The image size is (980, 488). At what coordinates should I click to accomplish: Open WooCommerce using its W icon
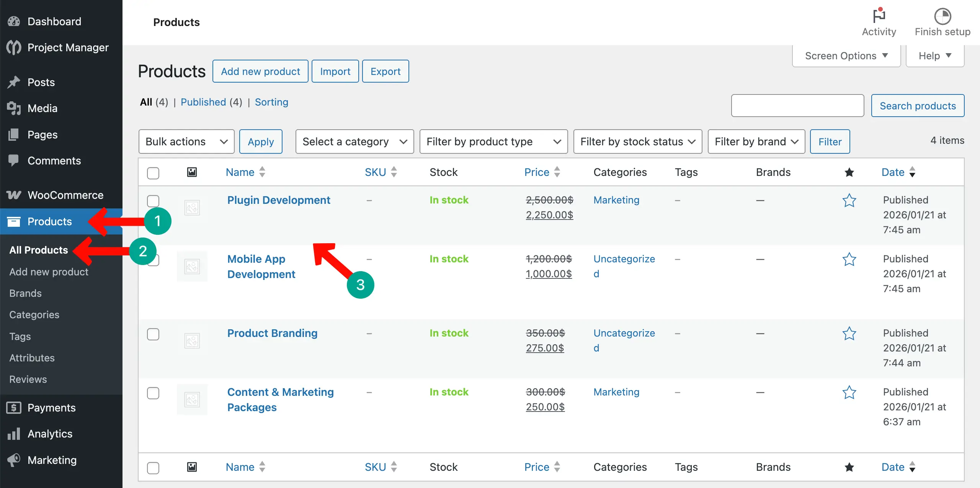coord(13,195)
